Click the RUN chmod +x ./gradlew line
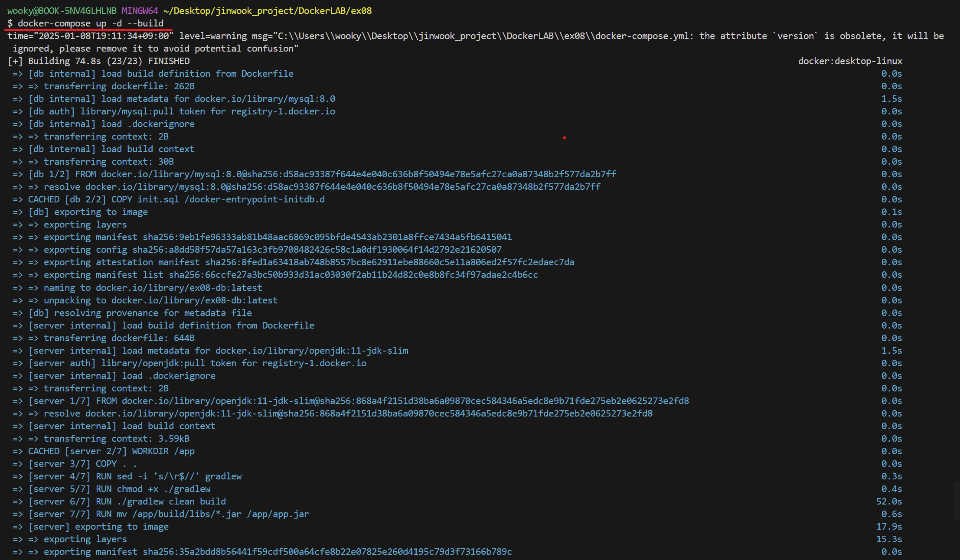The width and height of the screenshot is (960, 560). tap(153, 489)
